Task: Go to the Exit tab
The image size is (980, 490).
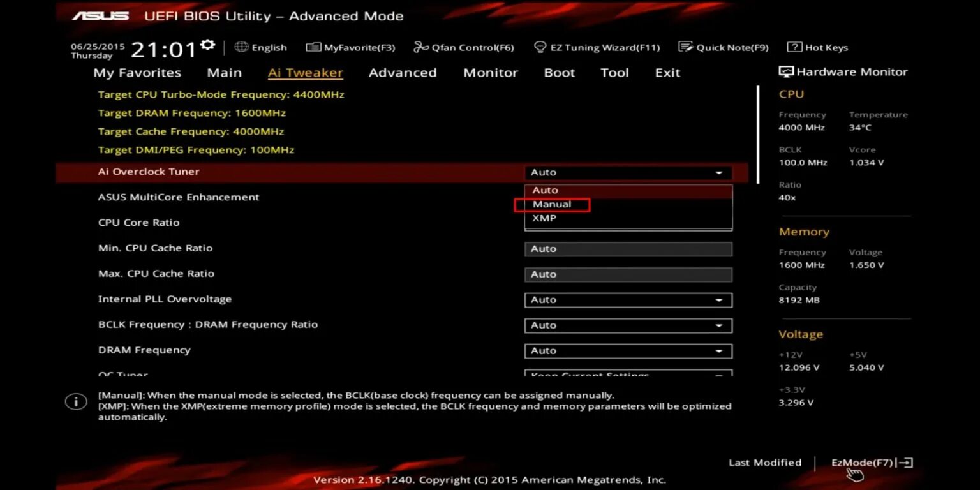Action: coord(667,73)
